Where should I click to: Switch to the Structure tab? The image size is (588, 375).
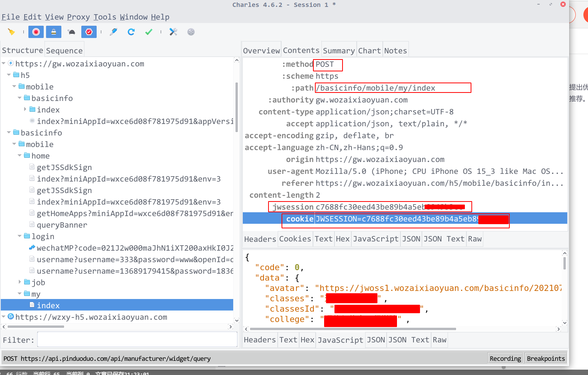click(23, 50)
